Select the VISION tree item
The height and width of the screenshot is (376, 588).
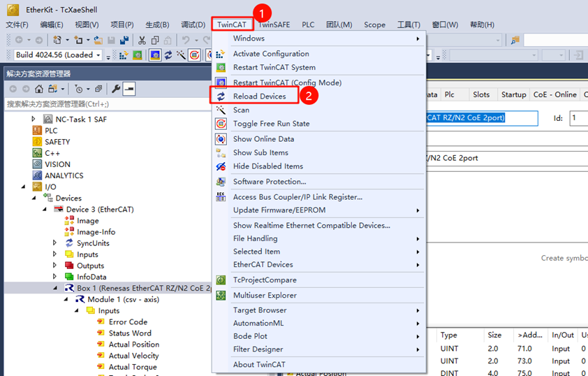tap(57, 164)
